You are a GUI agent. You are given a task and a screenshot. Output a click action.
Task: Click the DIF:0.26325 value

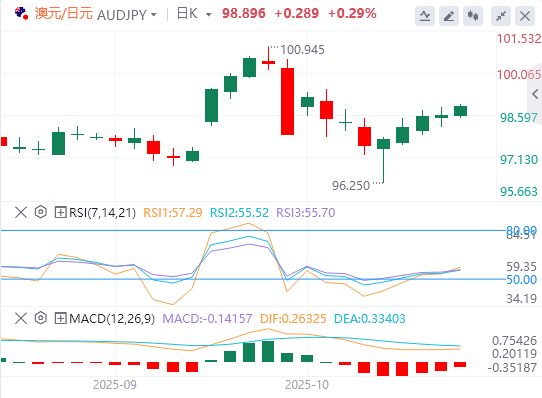coord(293,319)
